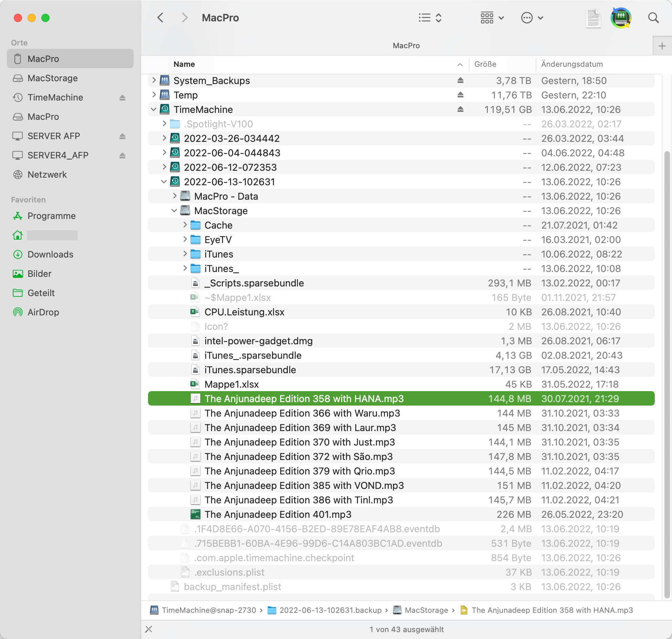Select MacStorage in the path bar
The image size is (672, 639).
426,610
